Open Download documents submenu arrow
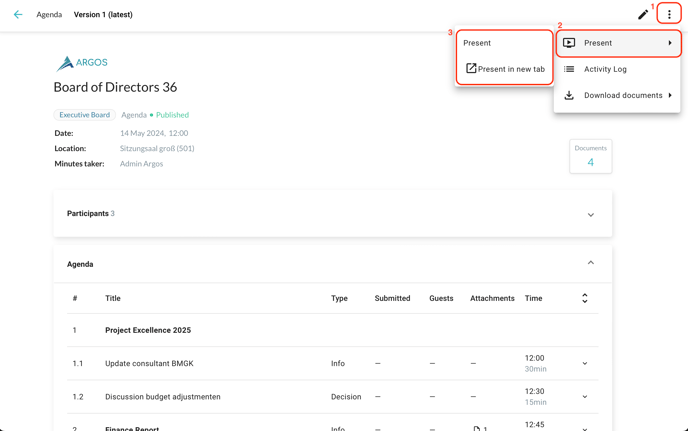The image size is (688, 431). (670, 95)
